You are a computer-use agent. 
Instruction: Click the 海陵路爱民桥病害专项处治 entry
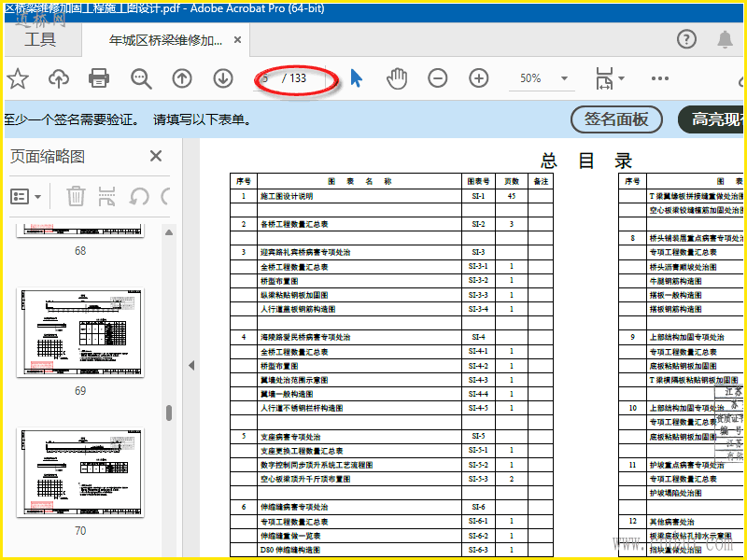305,337
